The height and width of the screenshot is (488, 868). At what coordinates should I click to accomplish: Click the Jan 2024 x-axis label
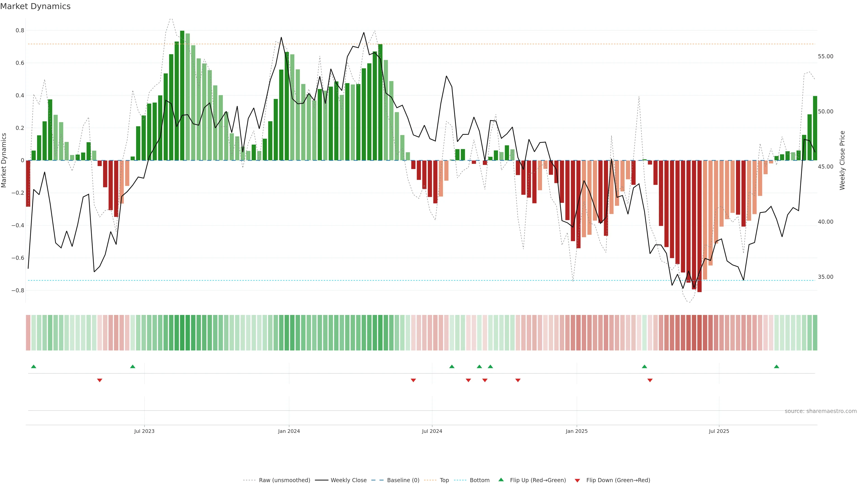[289, 431]
